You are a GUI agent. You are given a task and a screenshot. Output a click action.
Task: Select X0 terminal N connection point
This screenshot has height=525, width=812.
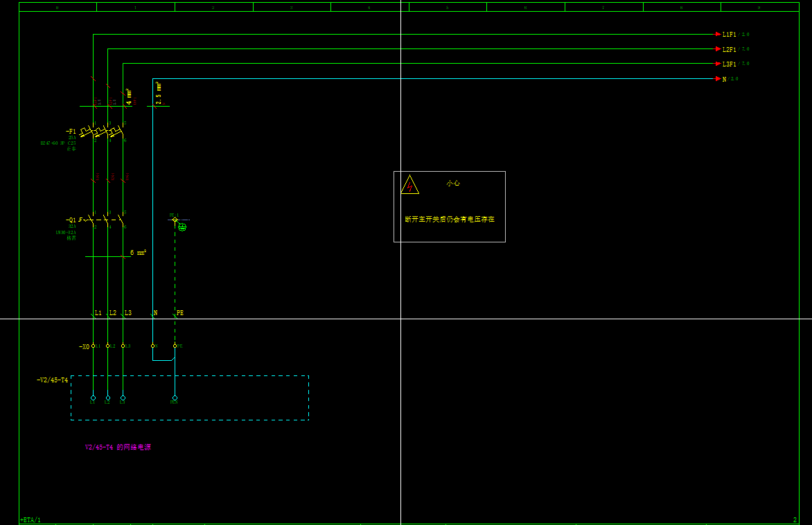tap(152, 346)
